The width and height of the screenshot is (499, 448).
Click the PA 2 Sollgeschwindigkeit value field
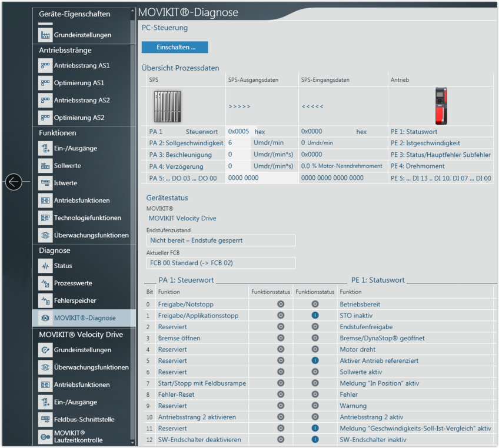238,143
